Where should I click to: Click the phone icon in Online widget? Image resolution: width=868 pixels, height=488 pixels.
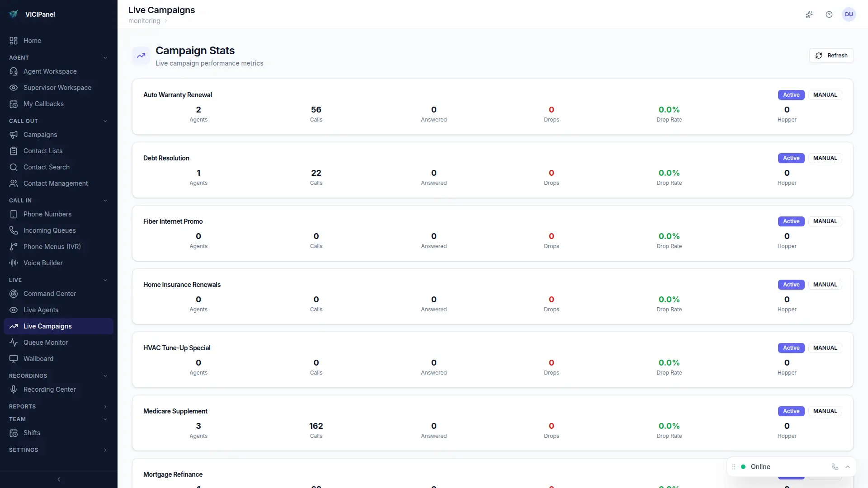835,467
